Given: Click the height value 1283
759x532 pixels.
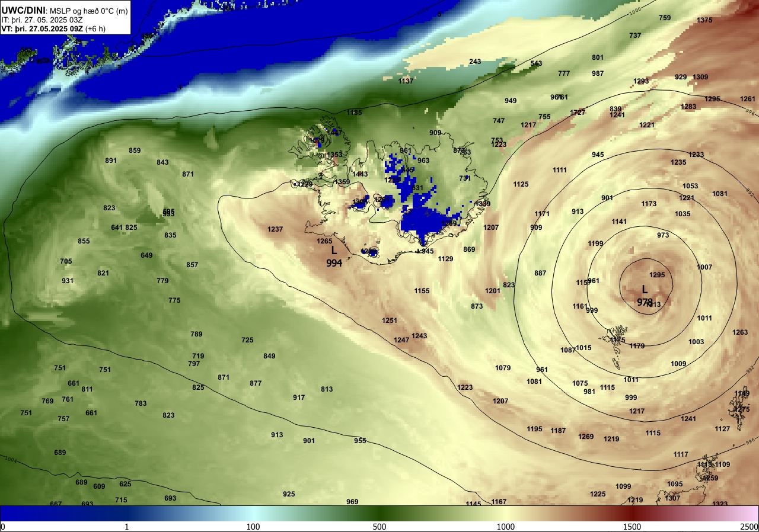Looking at the screenshot, I should (x=688, y=107).
